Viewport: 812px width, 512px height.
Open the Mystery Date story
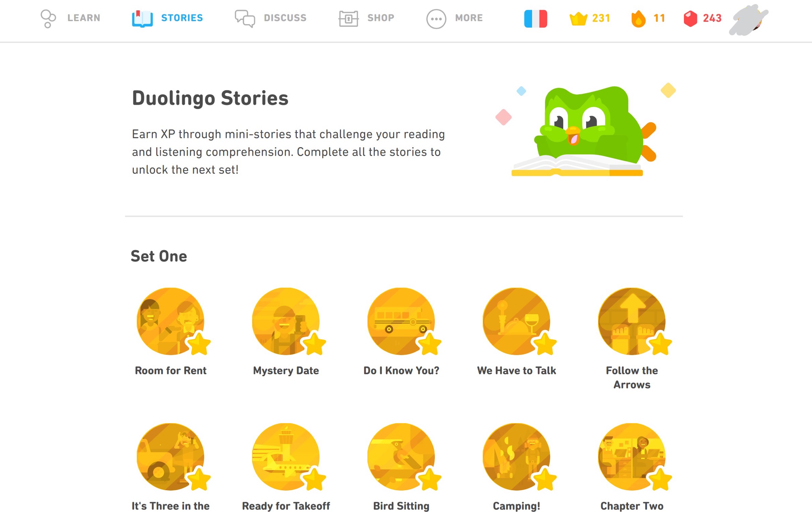(x=286, y=321)
